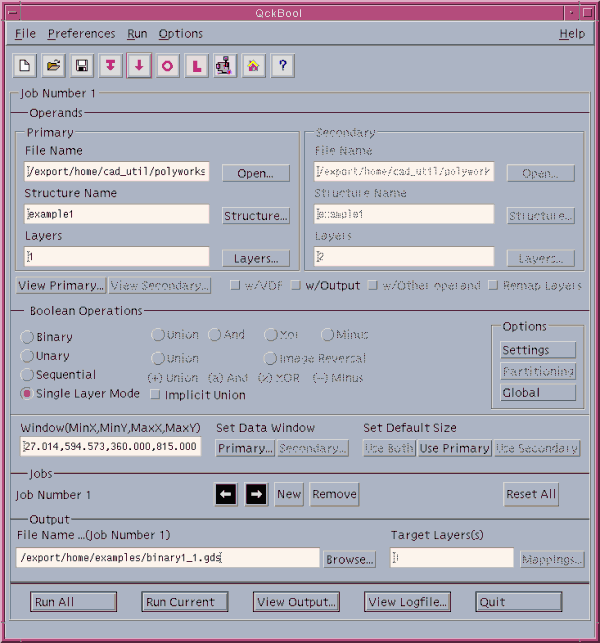Remove the current job
This screenshot has width=600, height=643.
tap(334, 494)
